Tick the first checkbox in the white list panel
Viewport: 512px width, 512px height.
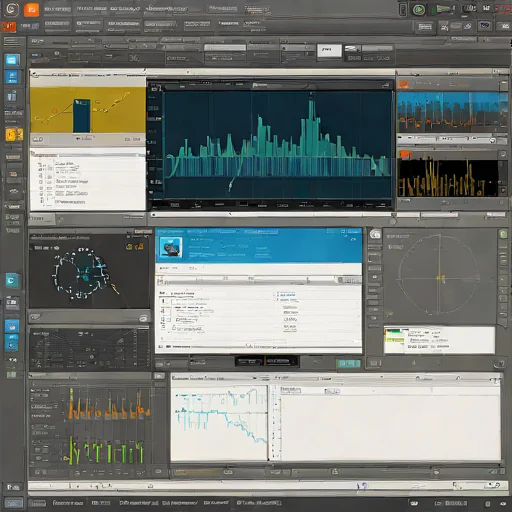coord(41,165)
